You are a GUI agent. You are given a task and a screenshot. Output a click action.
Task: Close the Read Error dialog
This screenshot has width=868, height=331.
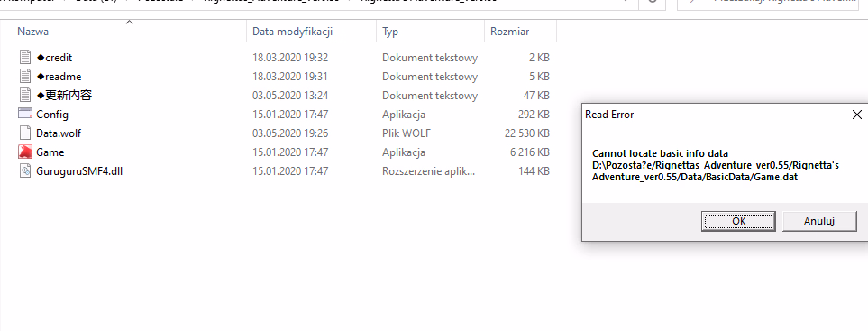click(x=856, y=115)
